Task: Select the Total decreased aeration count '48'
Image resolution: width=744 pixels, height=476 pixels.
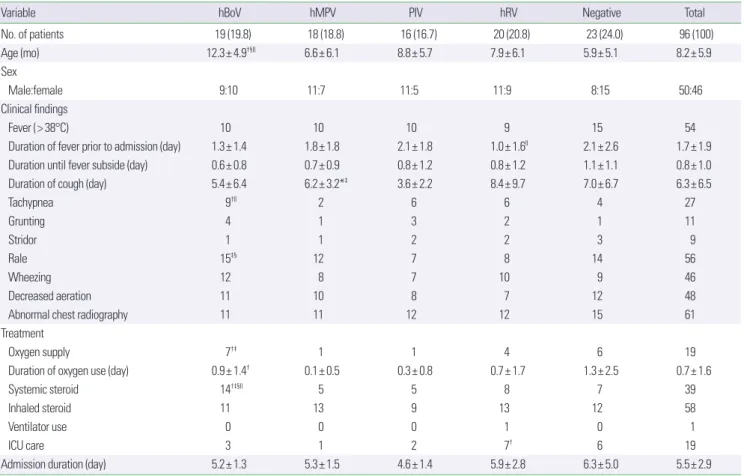Action: (690, 296)
